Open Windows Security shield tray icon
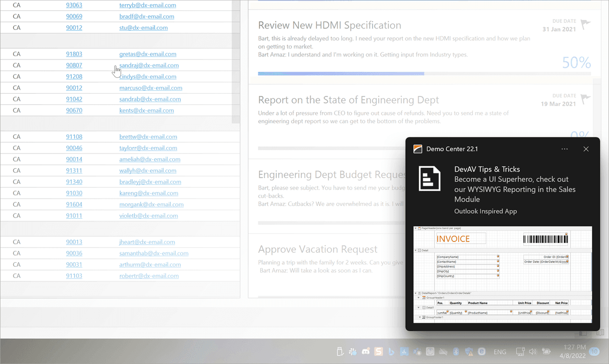Image resolution: width=609 pixels, height=364 pixels. [469, 352]
